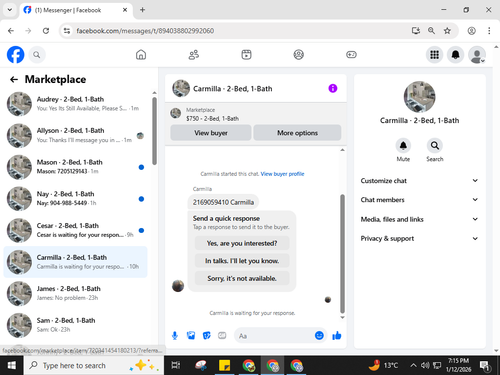Viewport: 500px width, 375px height.
Task: Expand Chat members section
Action: coord(419,200)
